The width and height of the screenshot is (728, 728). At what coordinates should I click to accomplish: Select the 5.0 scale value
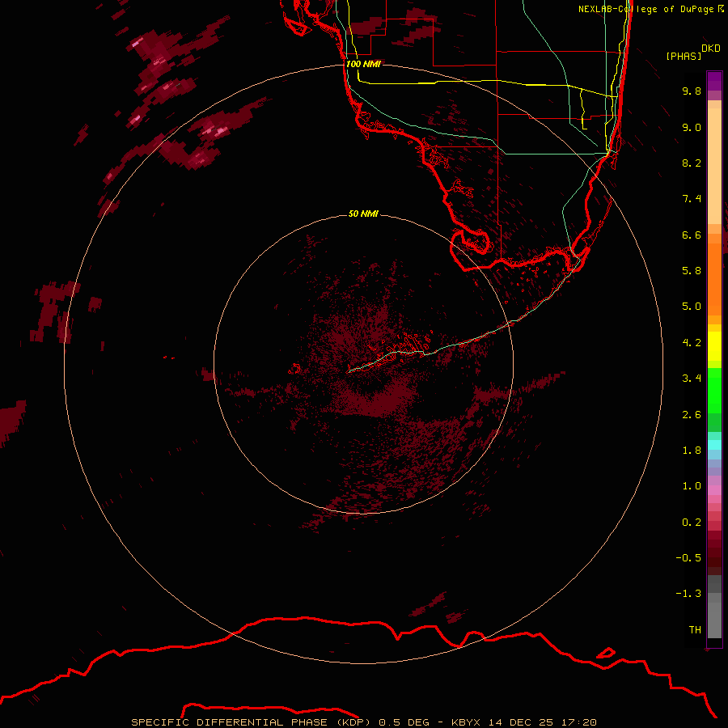tap(692, 307)
